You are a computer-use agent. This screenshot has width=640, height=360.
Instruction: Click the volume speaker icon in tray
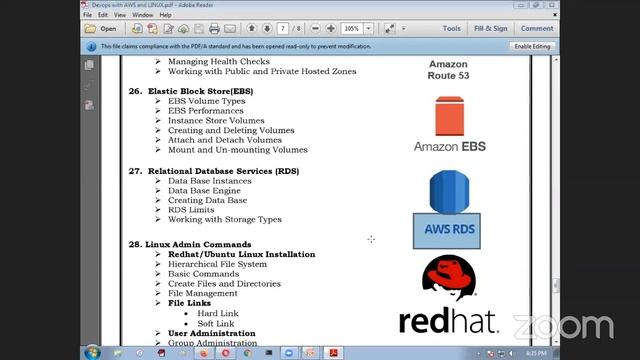coord(511,353)
